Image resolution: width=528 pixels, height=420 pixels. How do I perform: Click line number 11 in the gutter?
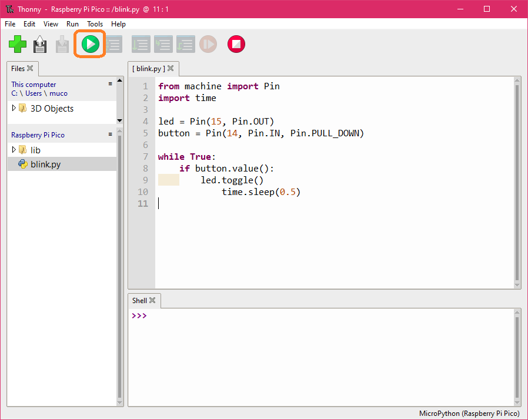coord(143,203)
